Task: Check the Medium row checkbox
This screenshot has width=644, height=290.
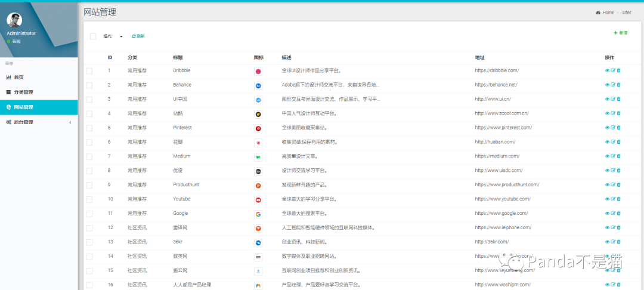Action: (x=89, y=156)
